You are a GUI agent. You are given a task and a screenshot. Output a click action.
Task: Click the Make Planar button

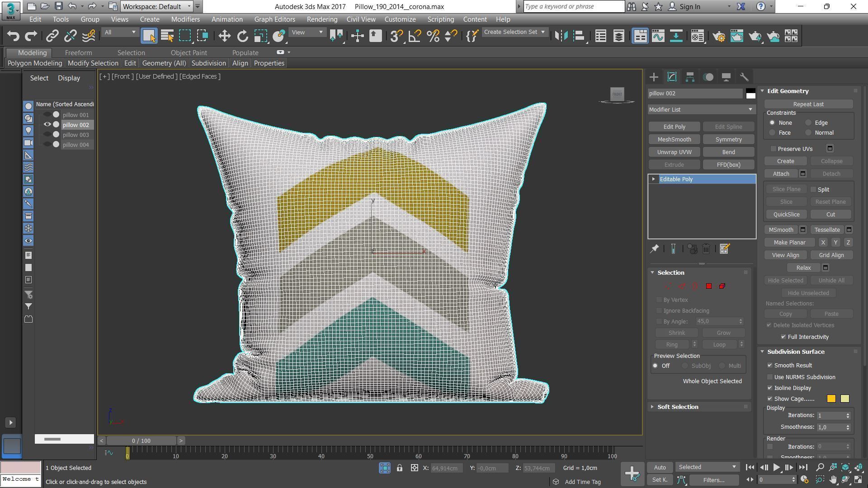[789, 243]
